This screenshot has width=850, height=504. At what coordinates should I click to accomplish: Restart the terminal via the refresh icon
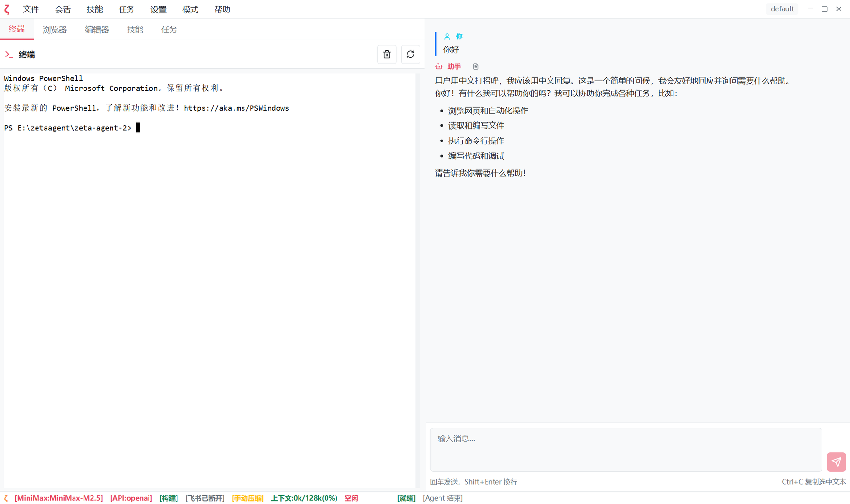click(x=410, y=54)
